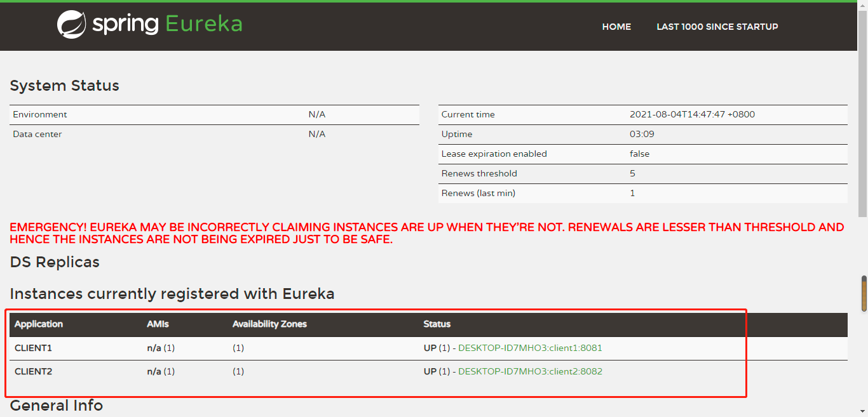Select the current time value 2021-08-04T14:47:47 +0800

pos(692,115)
